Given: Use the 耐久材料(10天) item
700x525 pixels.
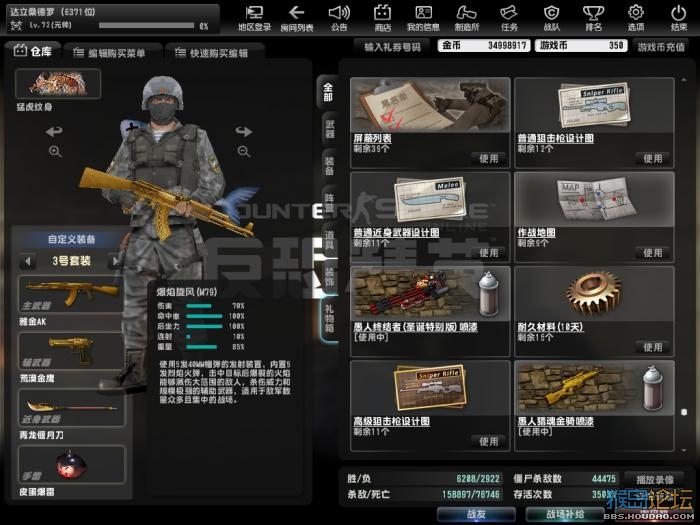Looking at the screenshot, I should (x=653, y=347).
